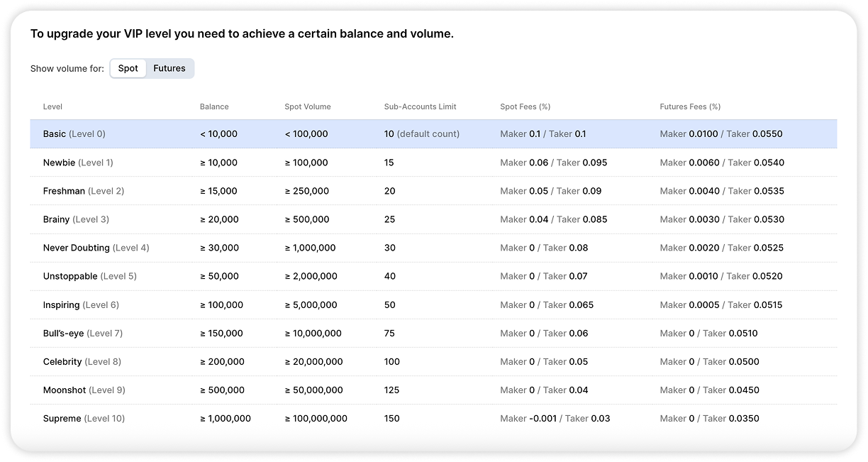This screenshot has width=868, height=462.
Task: Click the '≥ 10,000,000' spot volume cell
Action: click(313, 333)
